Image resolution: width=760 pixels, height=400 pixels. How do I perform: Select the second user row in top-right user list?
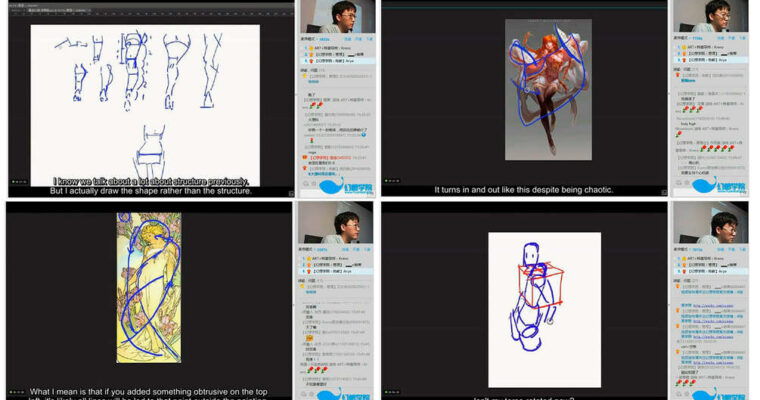710,53
